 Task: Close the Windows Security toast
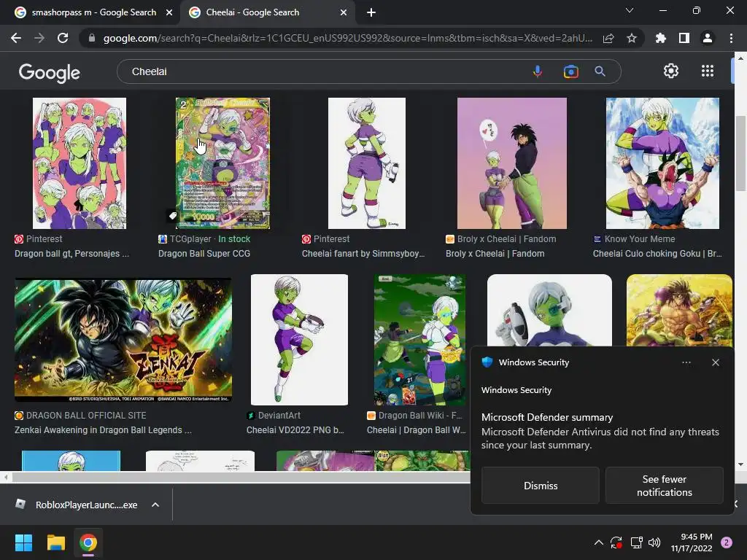tap(716, 362)
